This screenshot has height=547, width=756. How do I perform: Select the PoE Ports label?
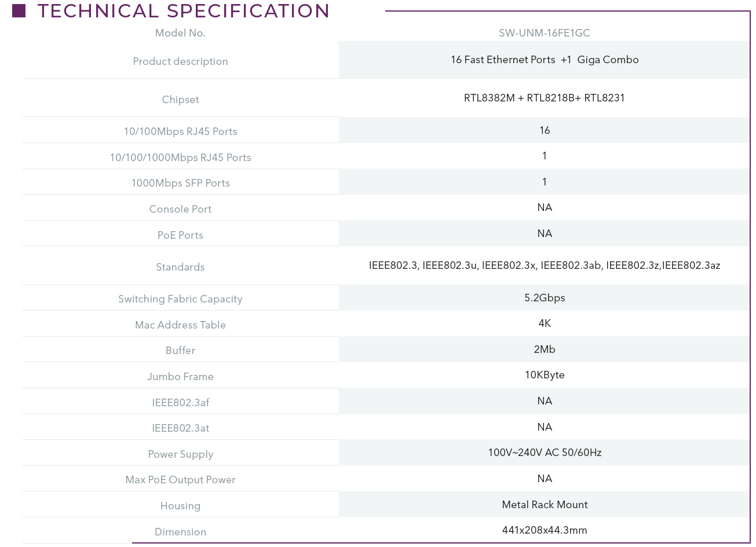180,235
